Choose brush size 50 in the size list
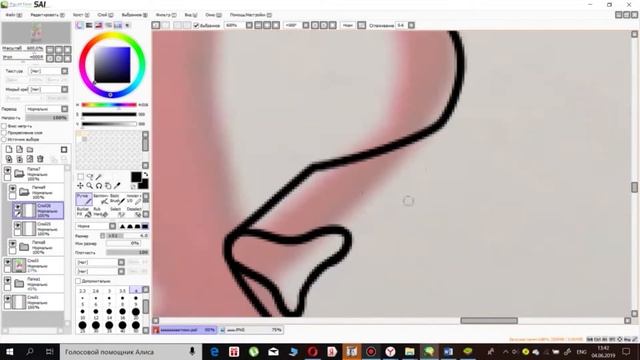 [136, 327]
